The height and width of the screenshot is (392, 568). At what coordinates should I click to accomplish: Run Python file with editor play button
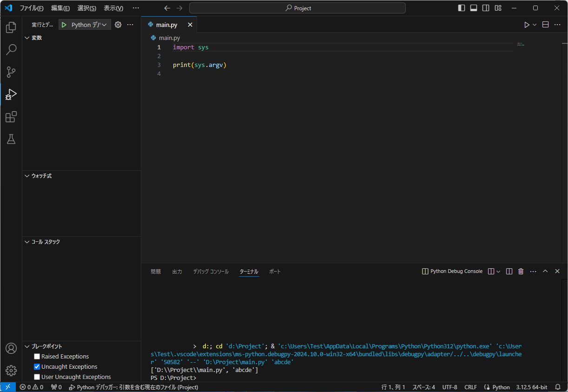pos(527,25)
